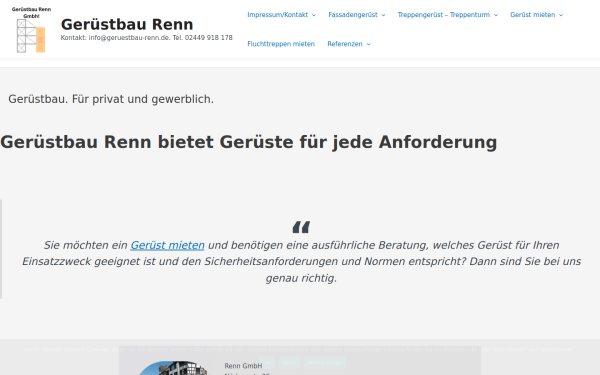Click the building photo thumbnail at bottom

tap(173, 368)
